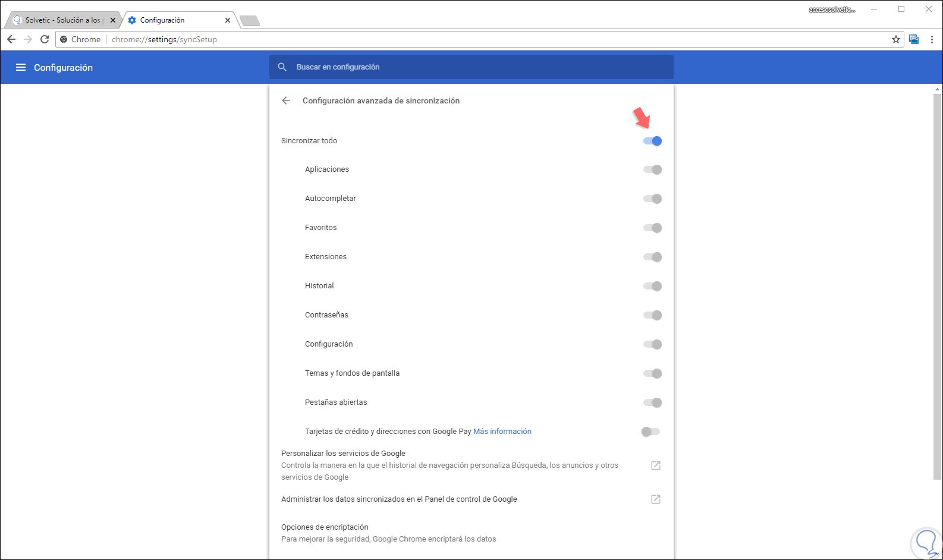Screen dimensions: 943x560
Task: Click the address bar URL
Action: point(164,39)
